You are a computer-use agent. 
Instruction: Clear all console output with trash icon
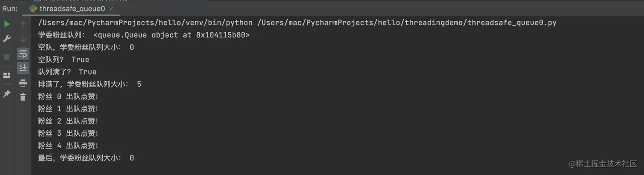click(x=23, y=97)
